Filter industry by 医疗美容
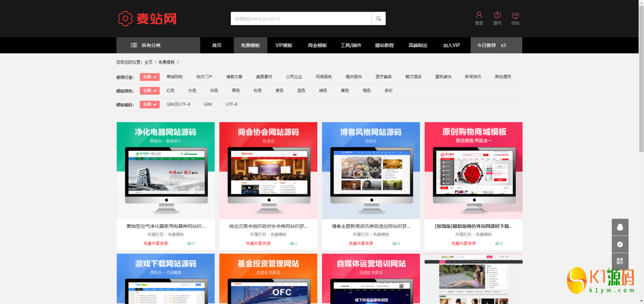644x304 pixels. 384,77
